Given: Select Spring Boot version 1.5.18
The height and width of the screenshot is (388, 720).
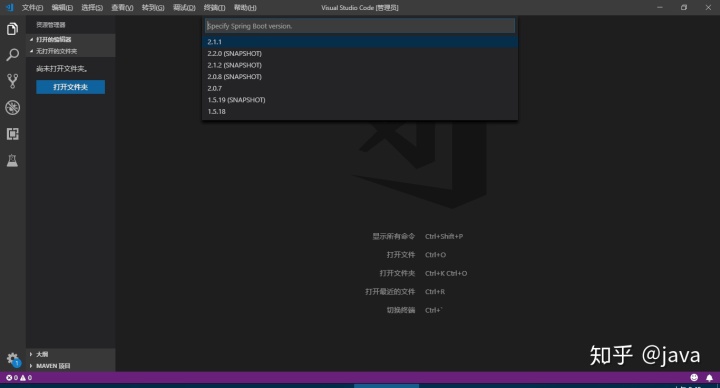Looking at the screenshot, I should 360,112.
